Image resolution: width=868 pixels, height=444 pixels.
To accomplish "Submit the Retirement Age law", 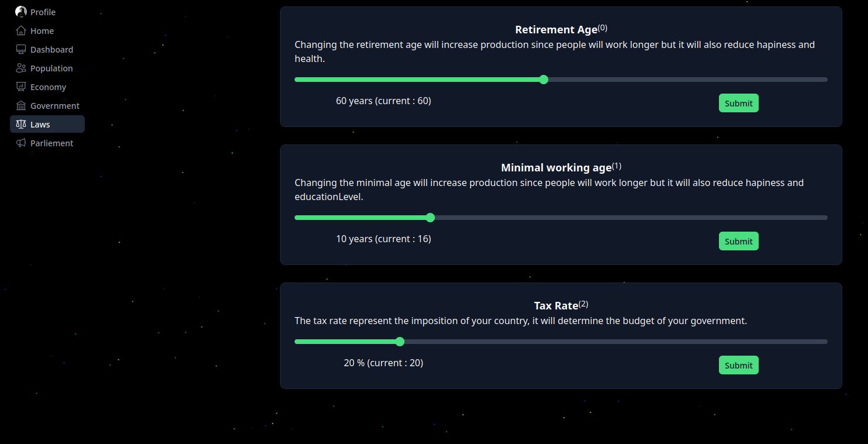I will click(738, 103).
